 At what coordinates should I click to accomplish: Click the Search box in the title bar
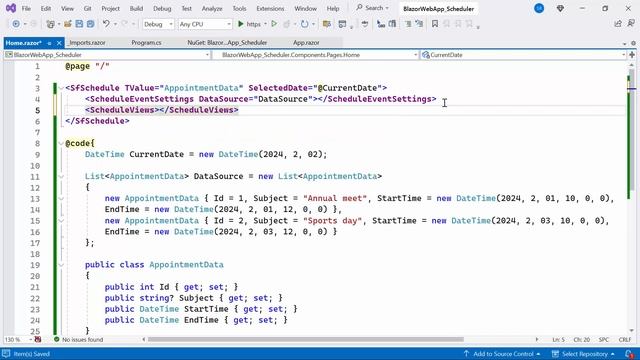coord(372,8)
